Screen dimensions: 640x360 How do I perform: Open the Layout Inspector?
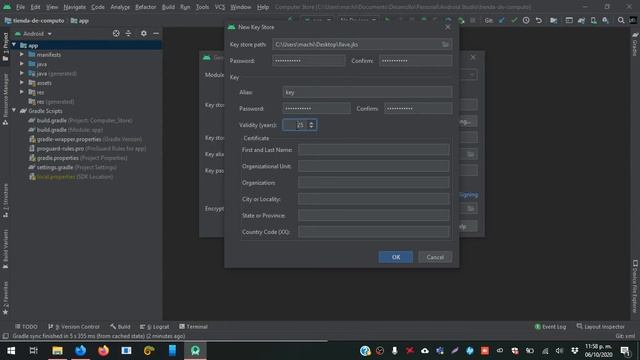(600, 327)
